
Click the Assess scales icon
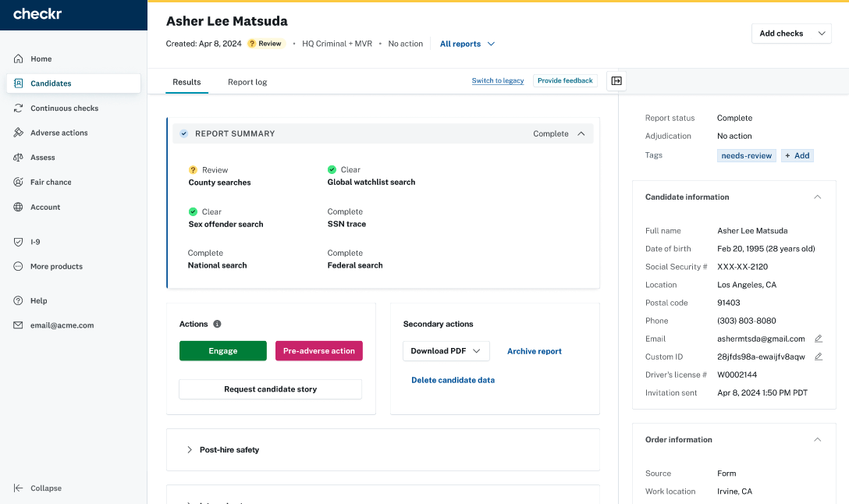[19, 158]
